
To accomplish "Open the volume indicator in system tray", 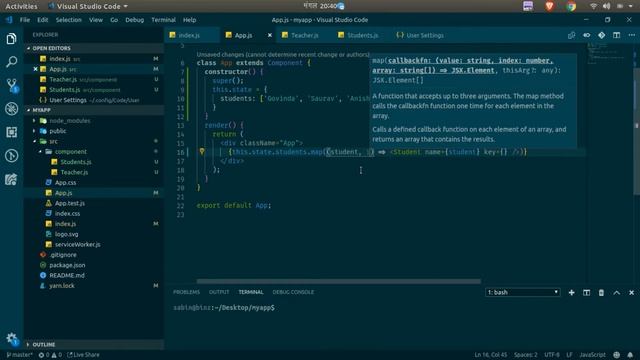I will [x=606, y=6].
